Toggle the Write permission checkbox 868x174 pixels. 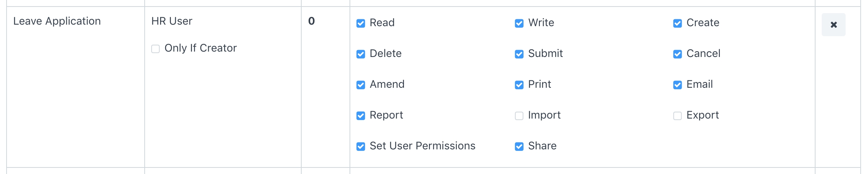coord(519,23)
